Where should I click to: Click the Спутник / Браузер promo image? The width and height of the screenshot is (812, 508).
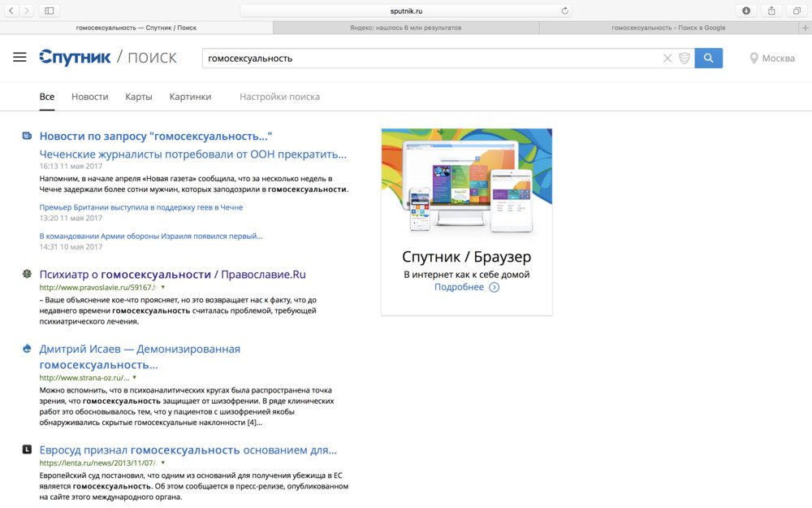[467, 181]
